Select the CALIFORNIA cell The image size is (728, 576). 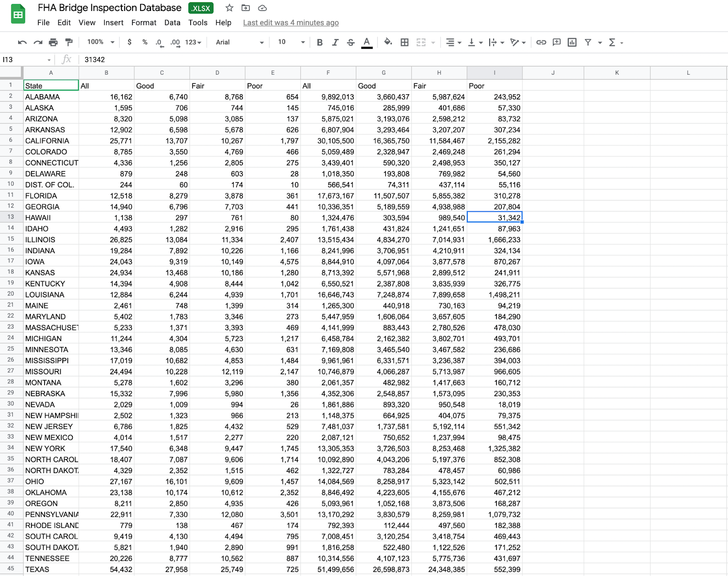[51, 141]
